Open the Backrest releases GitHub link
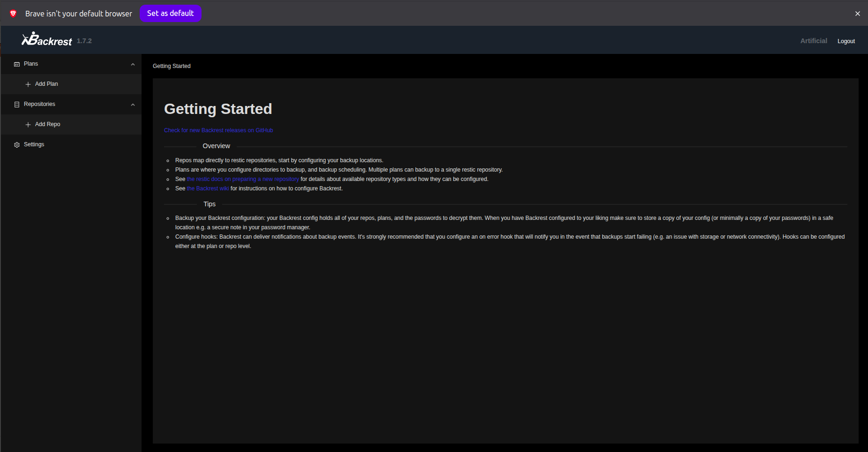The height and width of the screenshot is (452, 868). pos(218,130)
